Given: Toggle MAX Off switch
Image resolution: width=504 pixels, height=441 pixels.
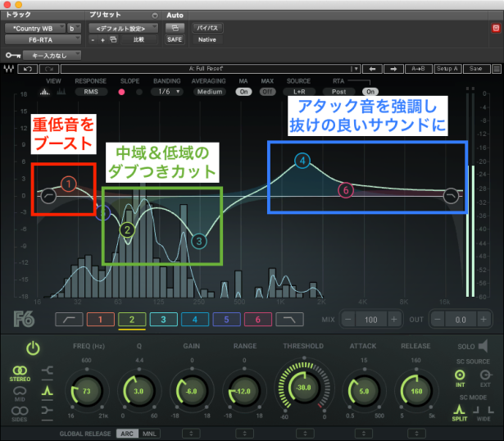Looking at the screenshot, I should tap(267, 92).
